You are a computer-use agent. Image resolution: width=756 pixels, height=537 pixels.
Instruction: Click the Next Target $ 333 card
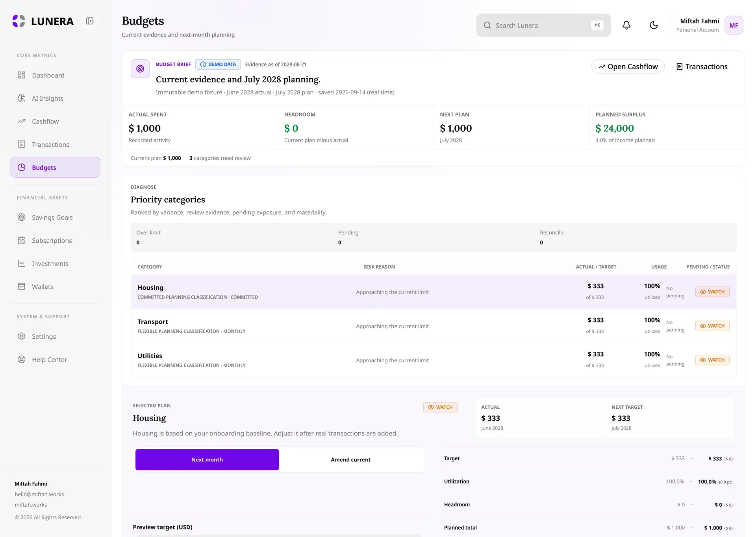coord(669,417)
